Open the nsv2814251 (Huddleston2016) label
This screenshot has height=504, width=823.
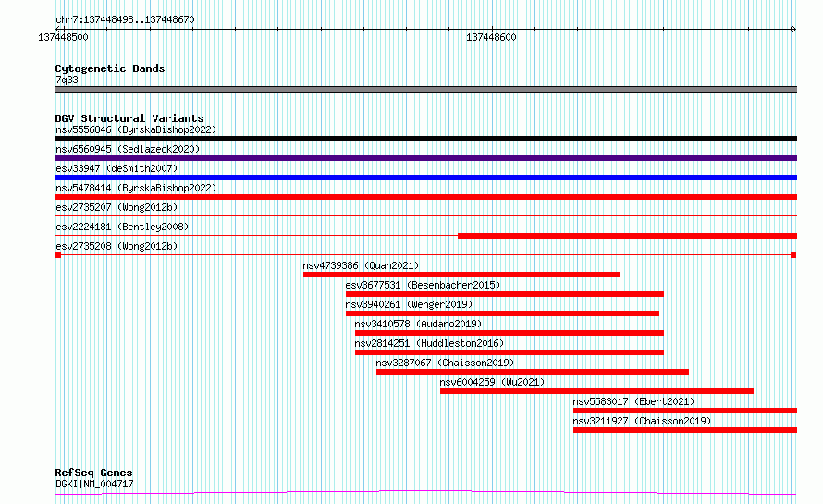coord(429,343)
